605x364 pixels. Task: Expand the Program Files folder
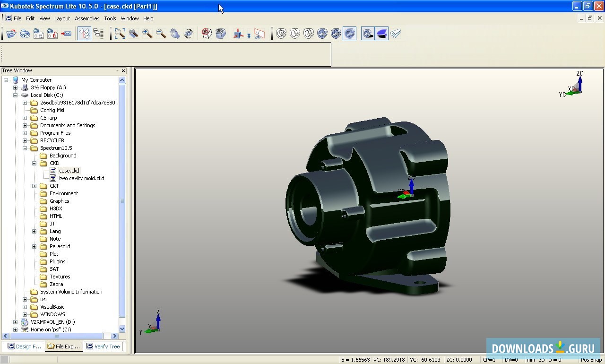25,133
